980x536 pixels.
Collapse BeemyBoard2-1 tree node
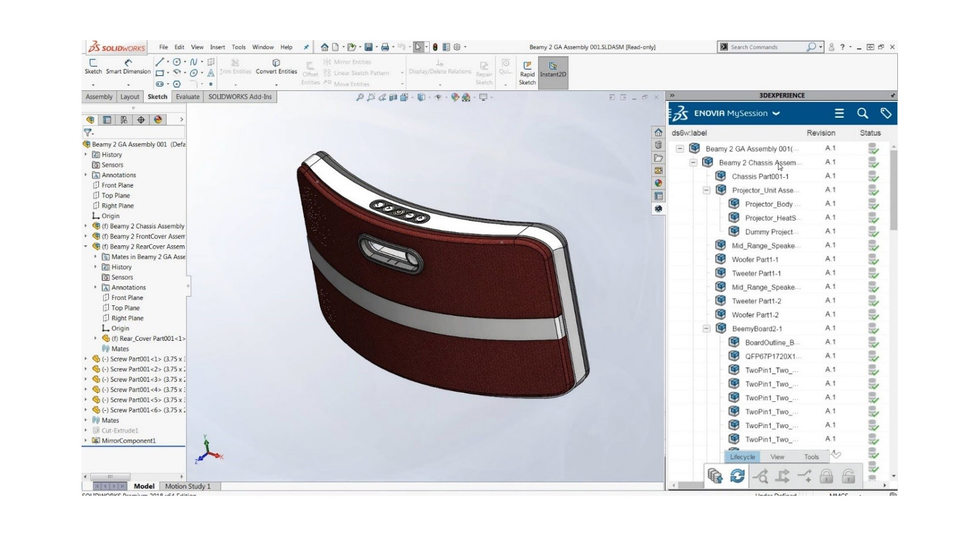pyautogui.click(x=706, y=329)
